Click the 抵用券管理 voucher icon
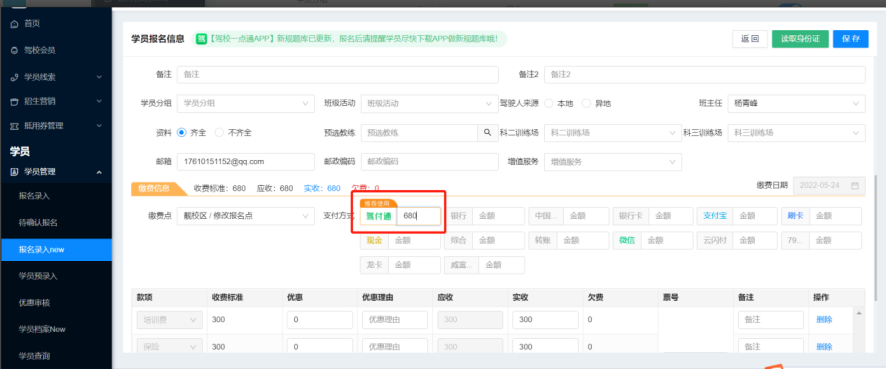Image resolution: width=886 pixels, height=369 pixels. click(x=15, y=126)
